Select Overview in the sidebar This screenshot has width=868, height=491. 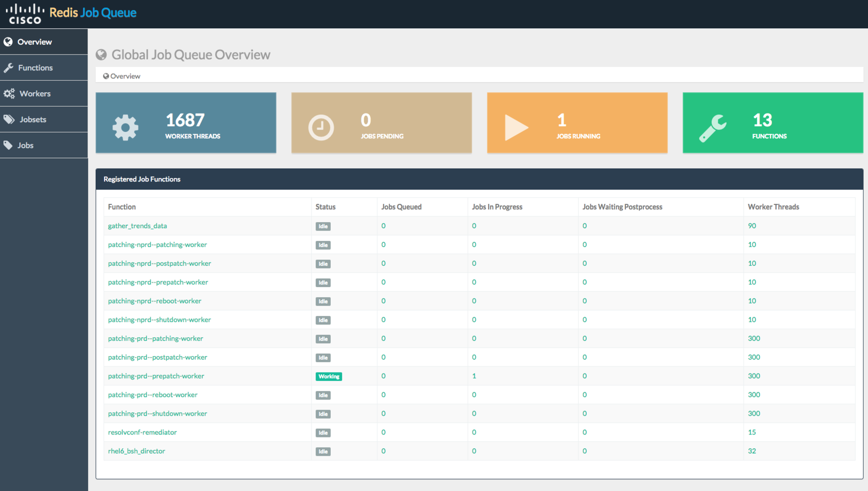click(34, 42)
